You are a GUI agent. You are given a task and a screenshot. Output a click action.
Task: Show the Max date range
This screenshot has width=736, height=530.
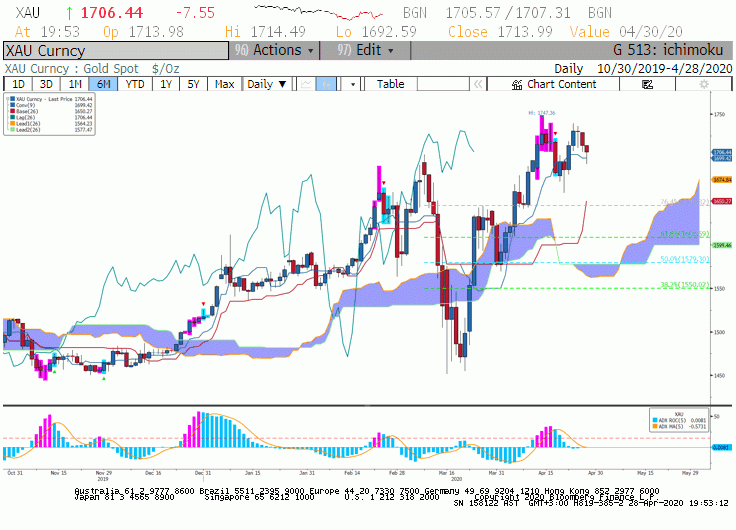pos(224,84)
